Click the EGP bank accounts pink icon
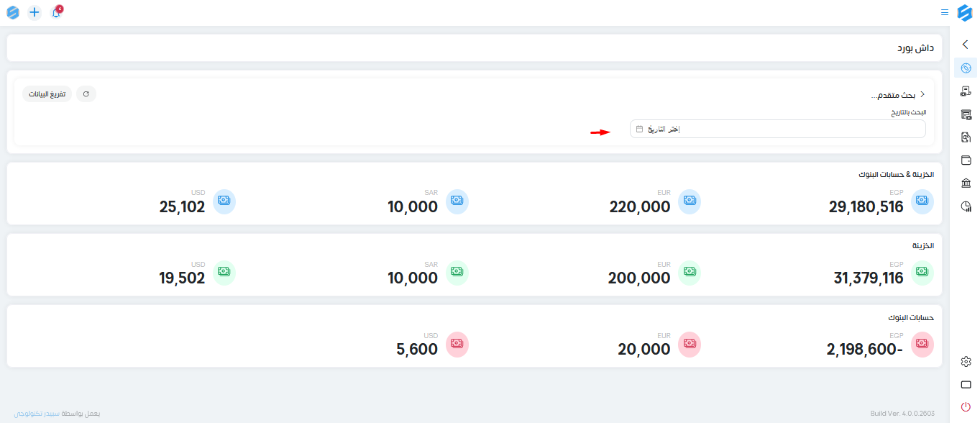The image size is (980, 423). click(922, 344)
